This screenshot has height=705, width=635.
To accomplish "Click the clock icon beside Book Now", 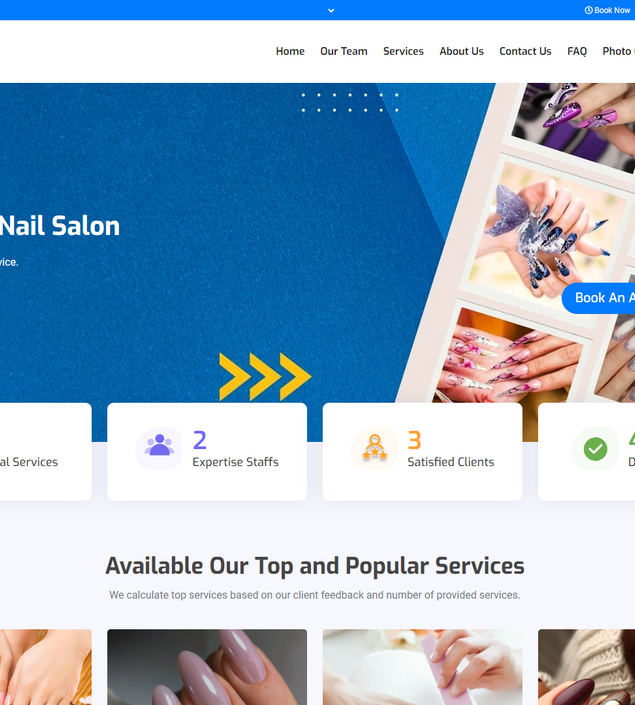I will click(588, 10).
